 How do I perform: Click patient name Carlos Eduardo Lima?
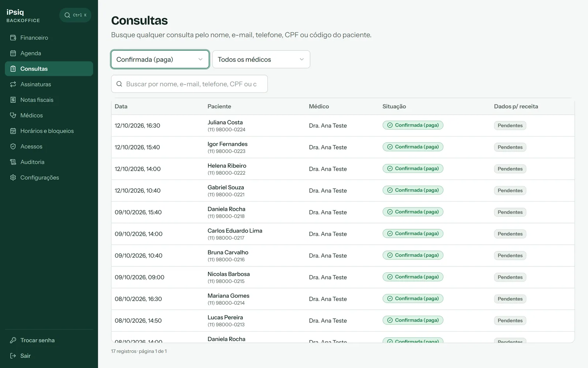pos(235,231)
